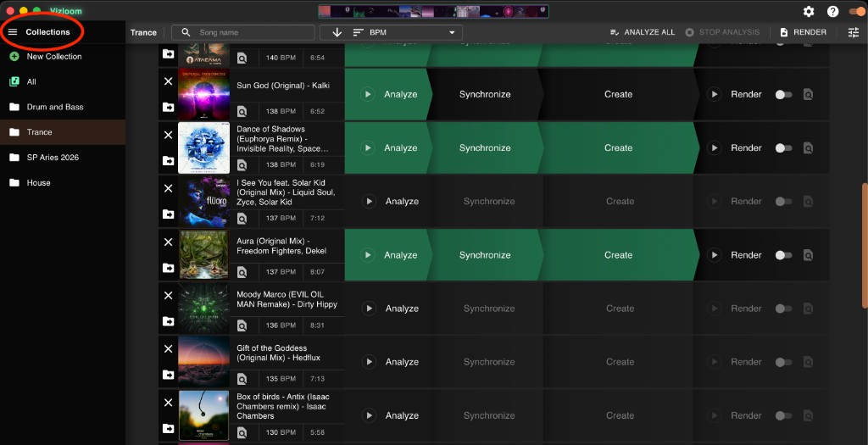The image size is (868, 445).
Task: Open the help question mark icon
Action: pos(832,12)
